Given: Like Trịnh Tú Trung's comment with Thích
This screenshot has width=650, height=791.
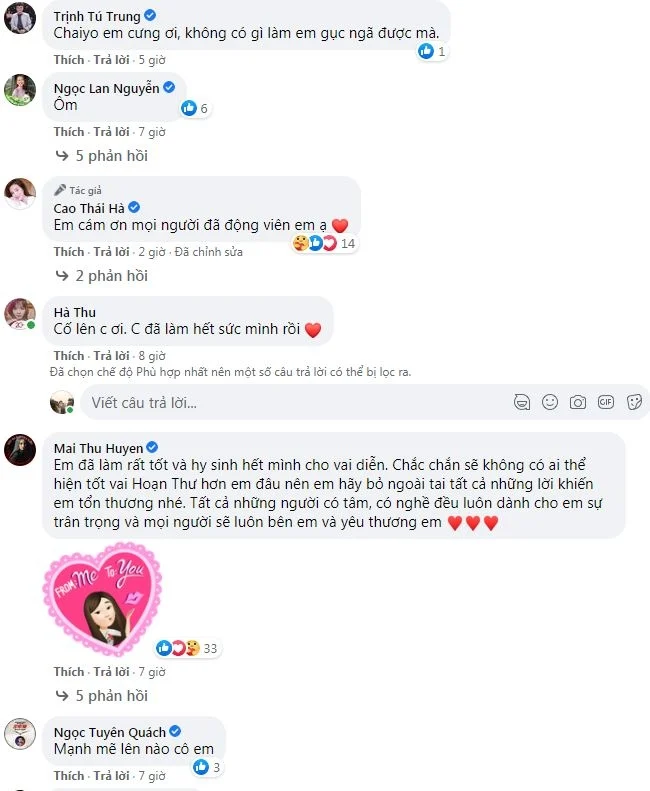Looking at the screenshot, I should click(69, 59).
